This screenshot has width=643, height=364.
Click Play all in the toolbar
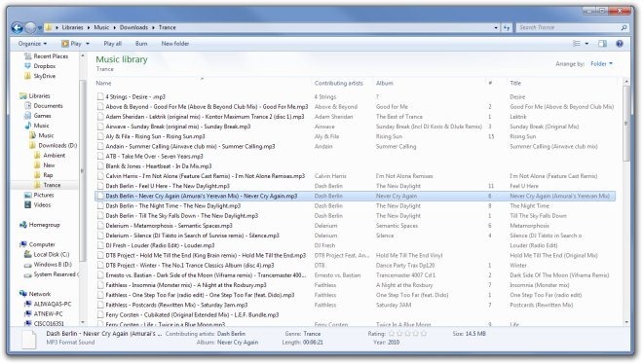(112, 44)
